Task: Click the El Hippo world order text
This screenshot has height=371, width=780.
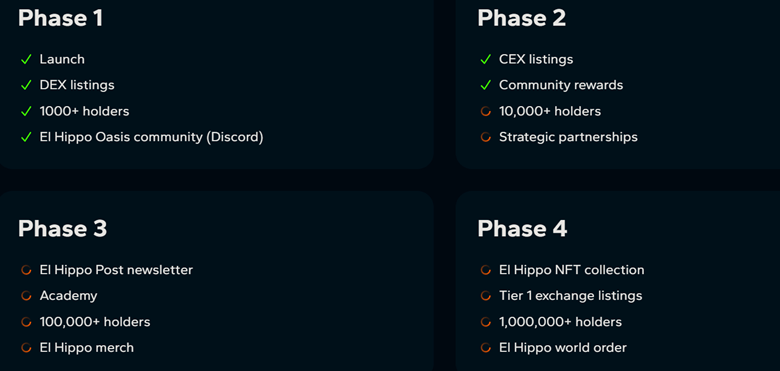Action: coord(563,348)
